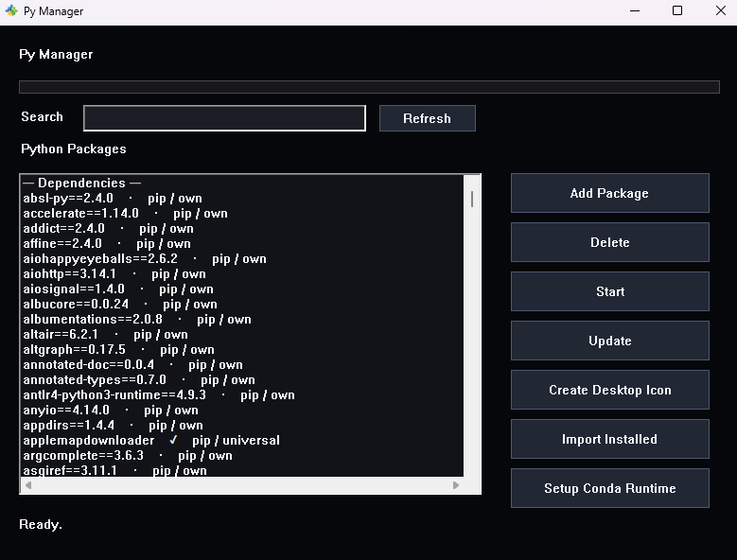The height and width of the screenshot is (560, 737).
Task: Click the list's right scroll arrow
Action: pyautogui.click(x=456, y=485)
